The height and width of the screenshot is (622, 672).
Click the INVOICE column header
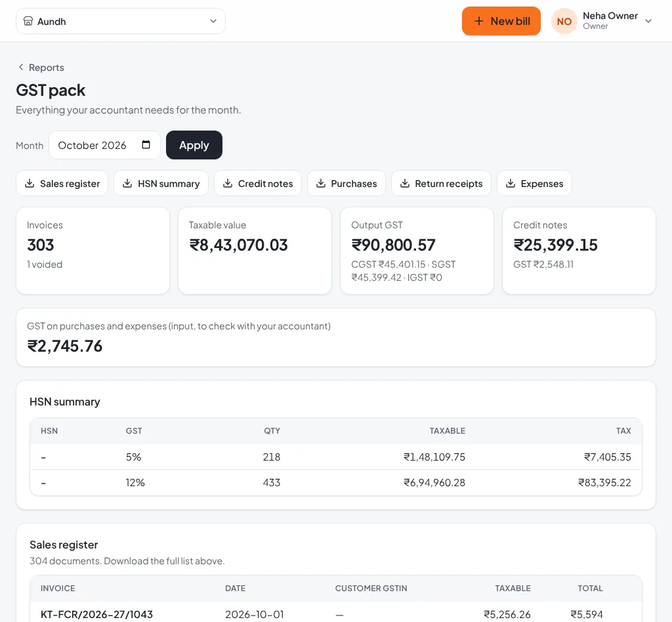click(x=58, y=589)
